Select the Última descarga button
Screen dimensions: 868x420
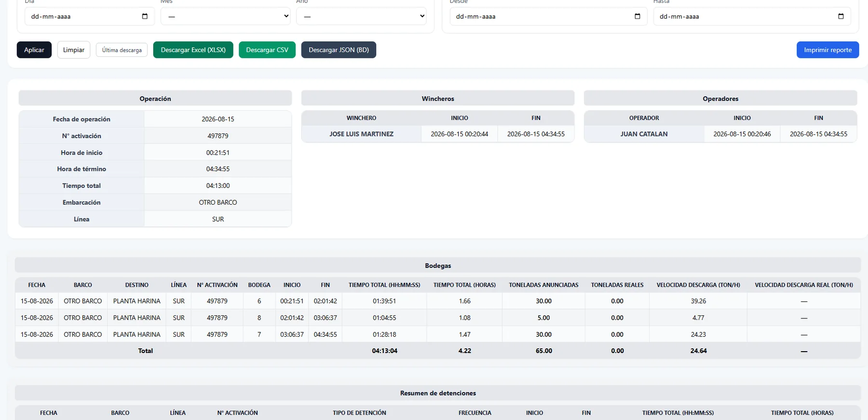122,50
